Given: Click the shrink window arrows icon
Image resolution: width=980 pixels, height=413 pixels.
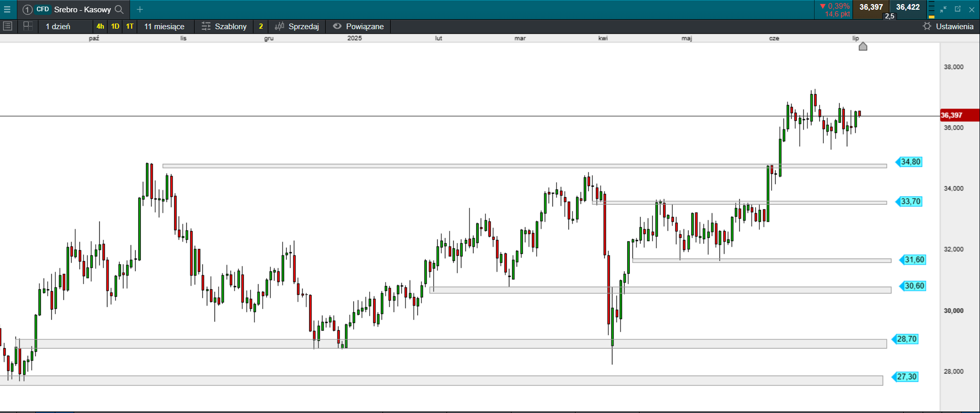Looking at the screenshot, I should pos(943,9).
